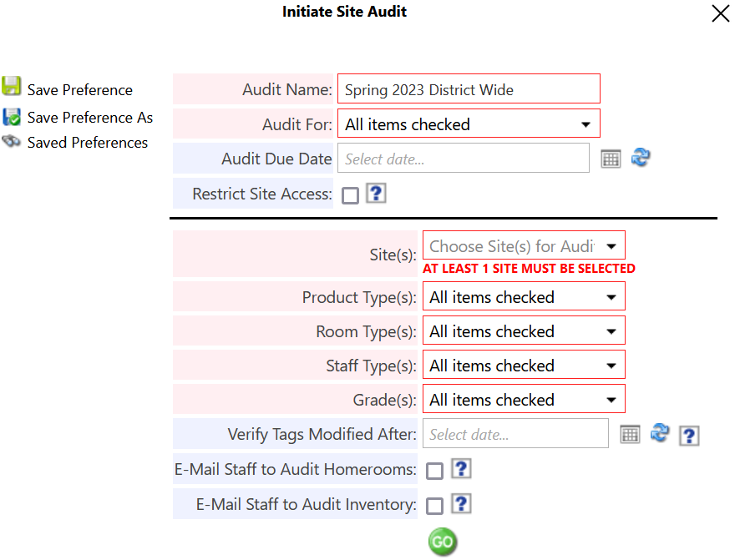Click the refresh icon beside Audit Due Date
735x560 pixels.
click(x=641, y=158)
